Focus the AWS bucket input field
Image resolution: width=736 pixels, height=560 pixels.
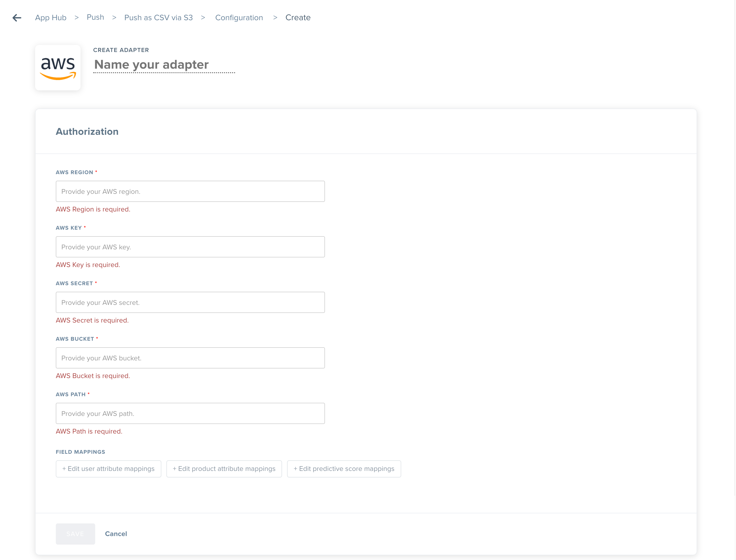[x=190, y=358]
